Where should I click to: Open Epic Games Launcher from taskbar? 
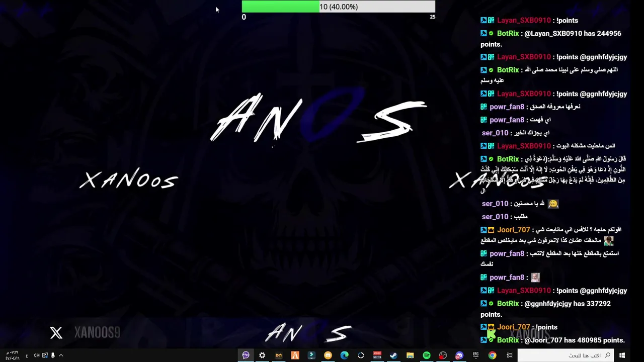click(x=476, y=355)
